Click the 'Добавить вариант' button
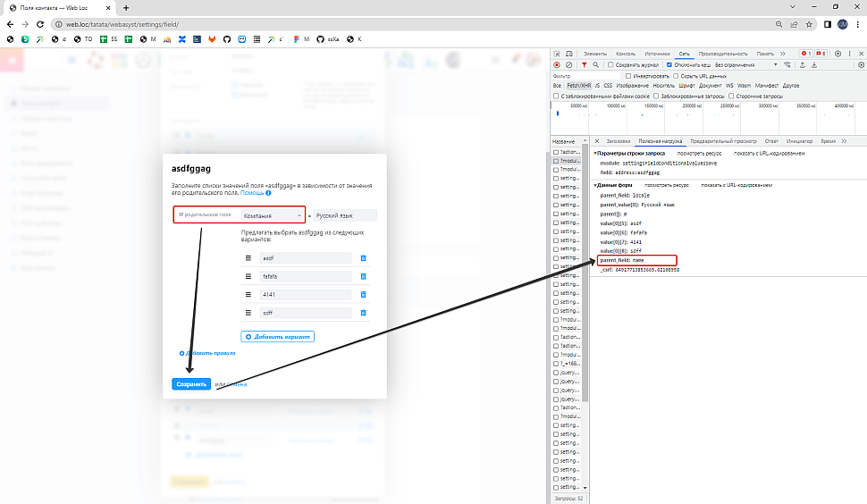Viewport: 867px width, 504px height. [x=277, y=337]
